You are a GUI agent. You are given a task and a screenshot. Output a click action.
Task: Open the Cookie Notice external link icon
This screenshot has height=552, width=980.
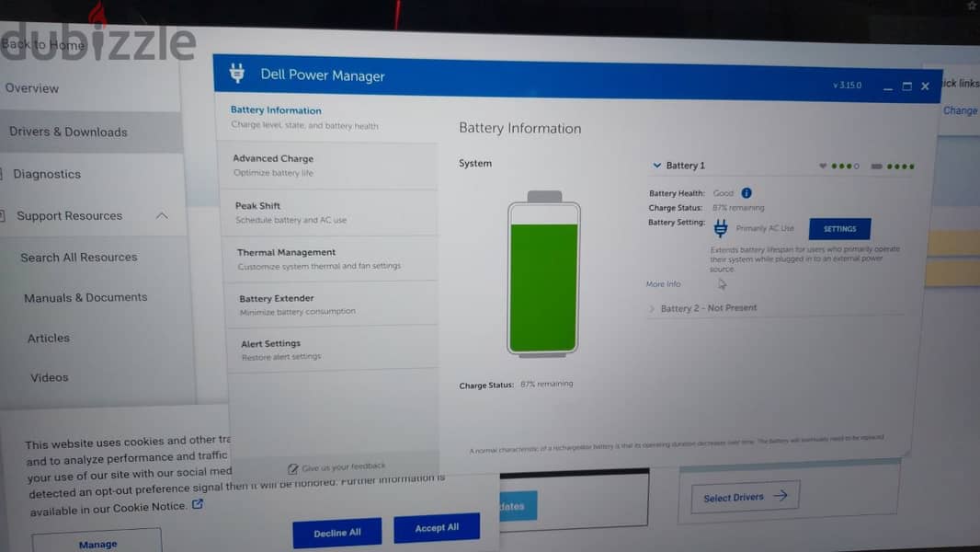point(198,504)
